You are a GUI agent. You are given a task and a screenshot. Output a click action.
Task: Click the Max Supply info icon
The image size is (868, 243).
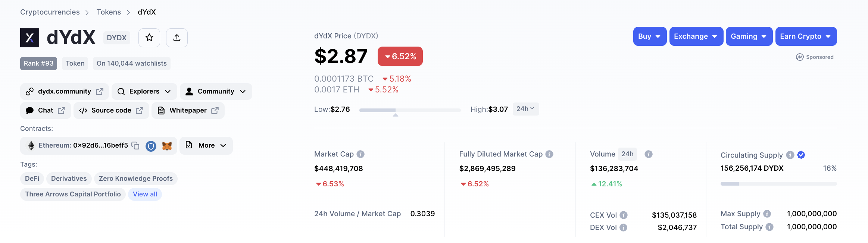[767, 214]
